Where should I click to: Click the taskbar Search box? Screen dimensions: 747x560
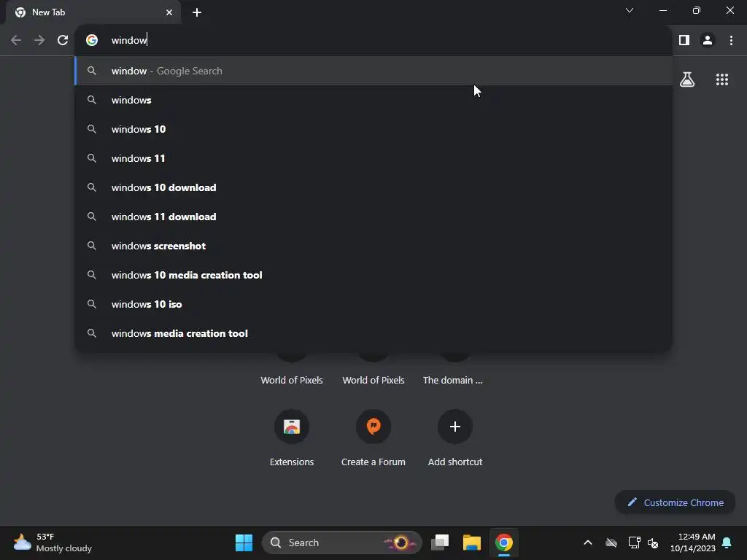pyautogui.click(x=341, y=542)
